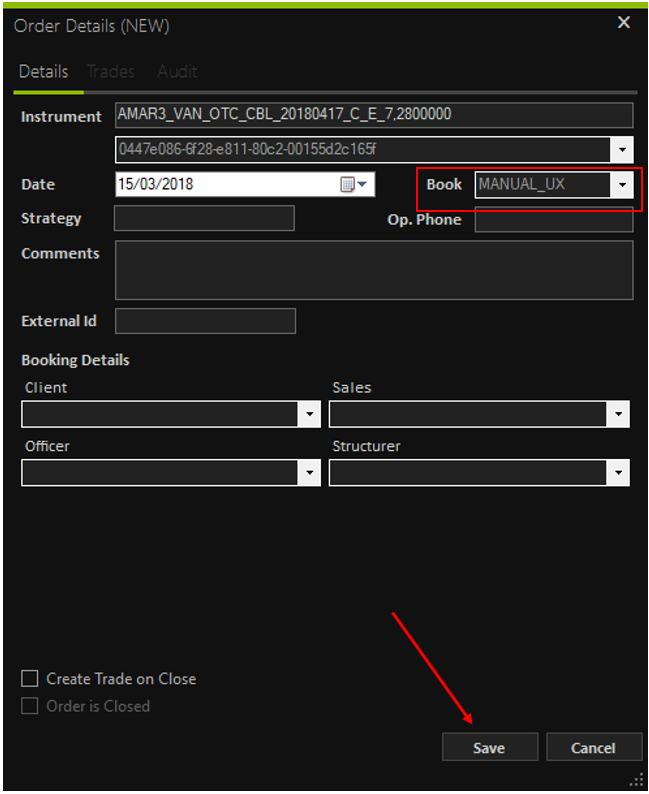Image resolution: width=649 pixels, height=794 pixels.
Task: Click the Save button
Action: point(489,747)
